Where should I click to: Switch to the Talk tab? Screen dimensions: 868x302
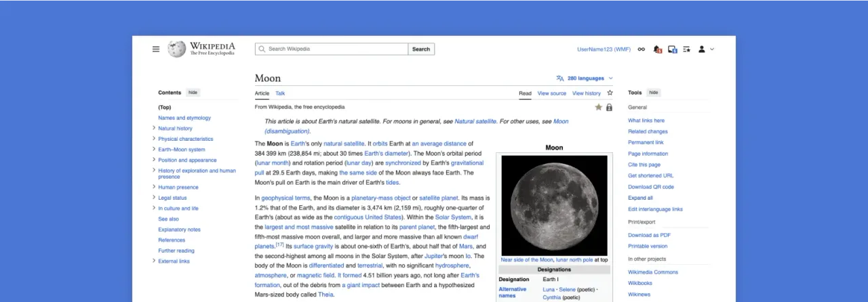(x=280, y=93)
